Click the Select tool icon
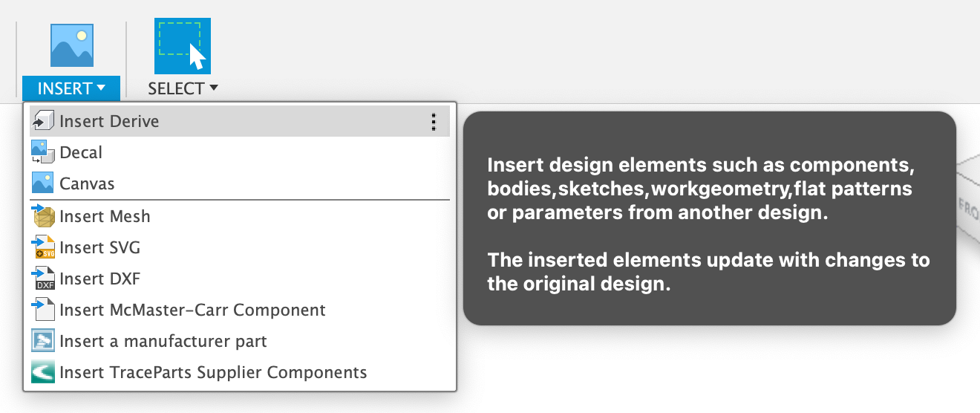The image size is (980, 413). click(182, 45)
